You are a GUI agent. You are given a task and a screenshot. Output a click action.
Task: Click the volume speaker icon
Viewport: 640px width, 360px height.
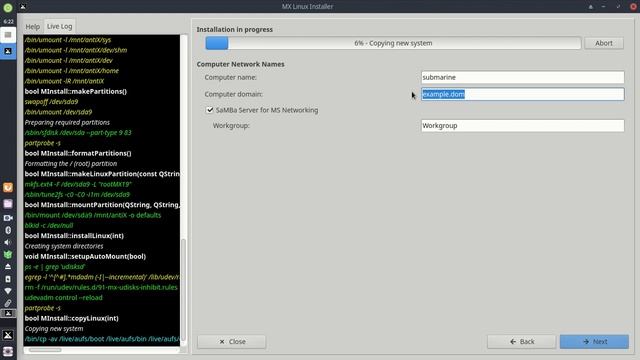[x=8, y=242]
